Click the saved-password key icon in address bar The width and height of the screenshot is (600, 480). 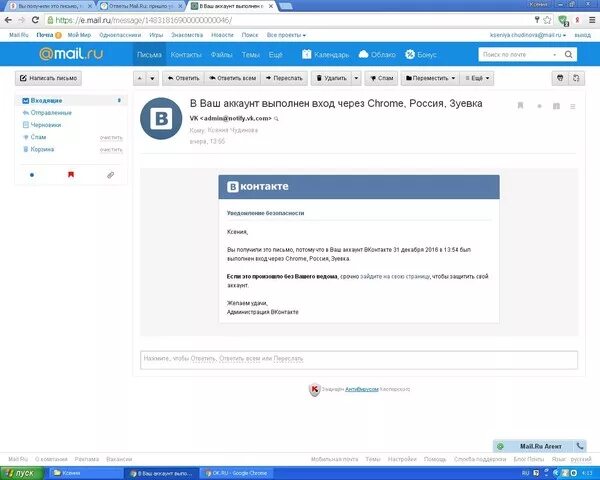pos(537,20)
